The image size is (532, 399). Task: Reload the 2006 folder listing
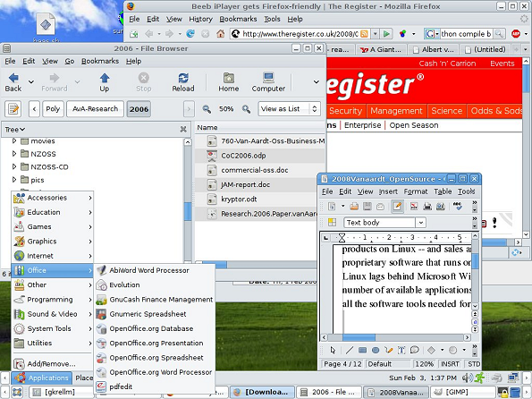coord(183,82)
